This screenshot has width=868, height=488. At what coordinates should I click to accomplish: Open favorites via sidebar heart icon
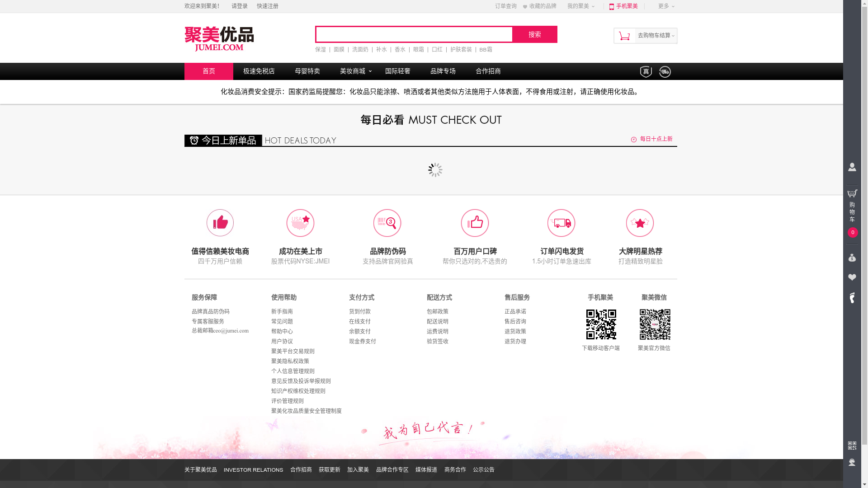852,277
